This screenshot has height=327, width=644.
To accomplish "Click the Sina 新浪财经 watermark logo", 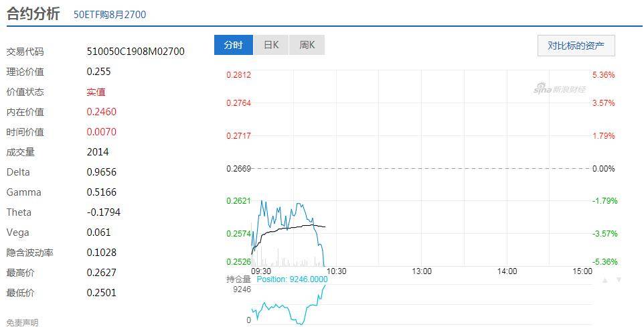I will [x=560, y=89].
